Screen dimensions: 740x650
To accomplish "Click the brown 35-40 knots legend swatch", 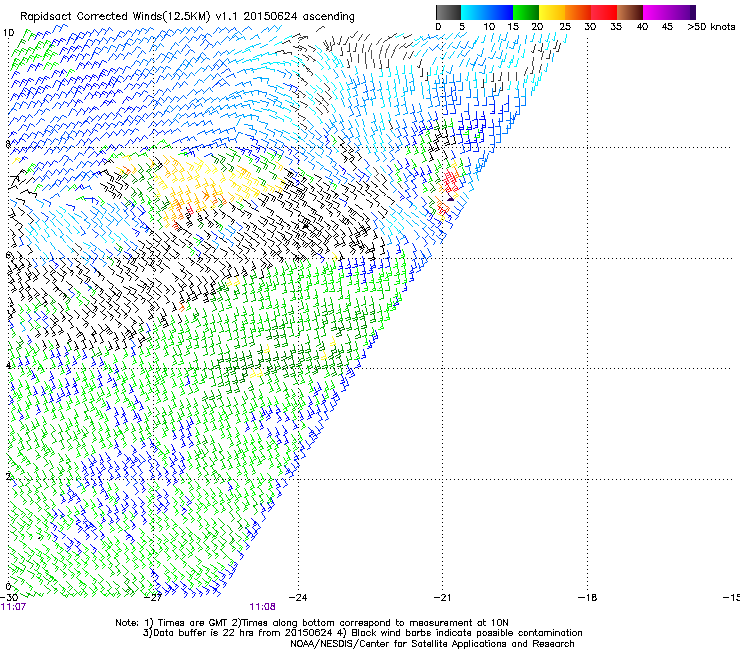I will (630, 12).
